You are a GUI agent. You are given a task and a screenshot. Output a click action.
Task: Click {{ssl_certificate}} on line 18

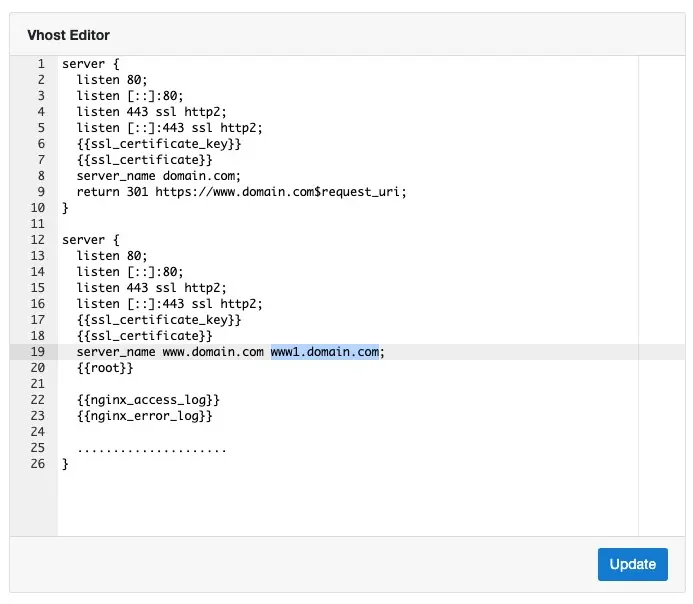pyautogui.click(x=145, y=336)
